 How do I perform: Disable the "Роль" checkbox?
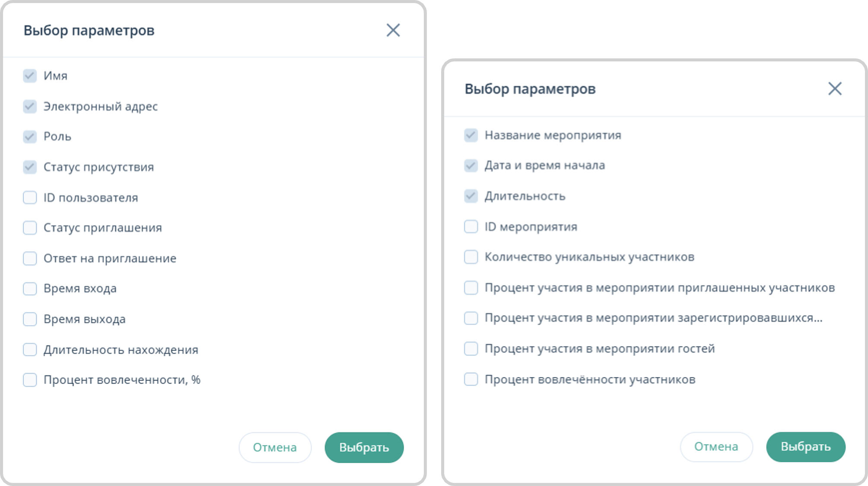[x=29, y=137]
